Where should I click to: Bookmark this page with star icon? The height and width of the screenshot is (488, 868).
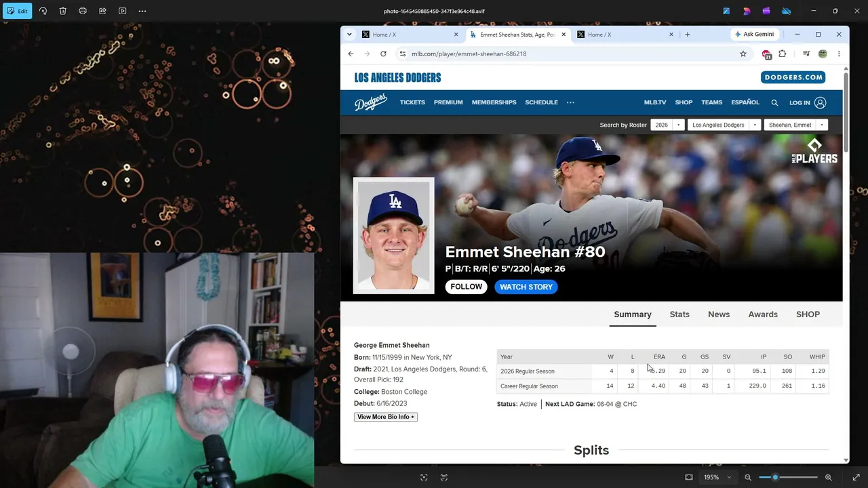pos(743,54)
